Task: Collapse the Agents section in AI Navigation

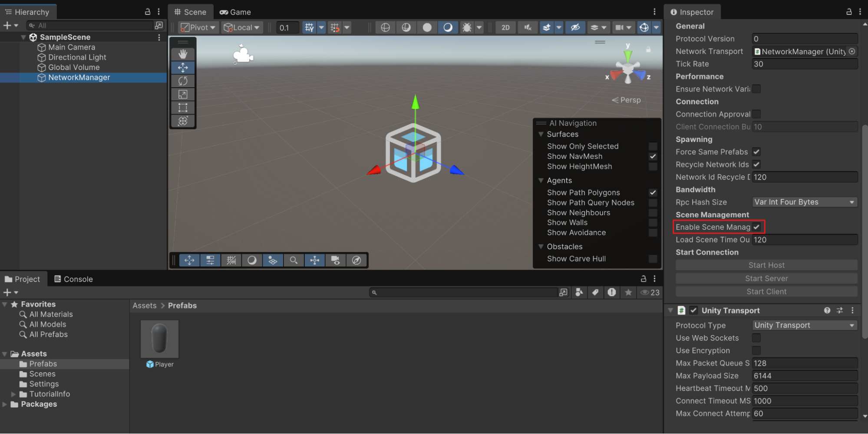Action: coord(541,181)
